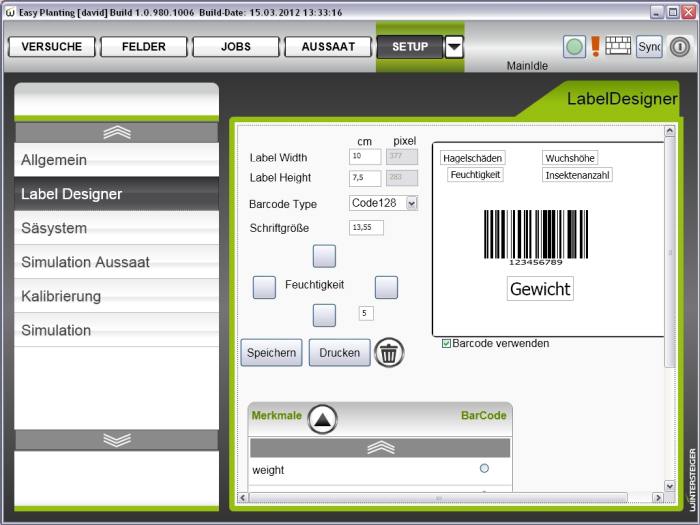Click the Schriftgröße input field
Viewport: 700px width, 525px height.
[366, 227]
